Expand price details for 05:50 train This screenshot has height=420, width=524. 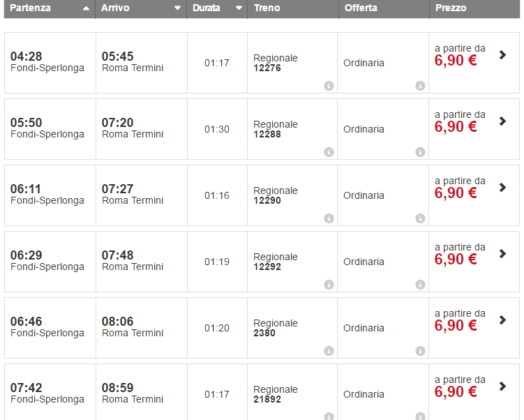502,121
